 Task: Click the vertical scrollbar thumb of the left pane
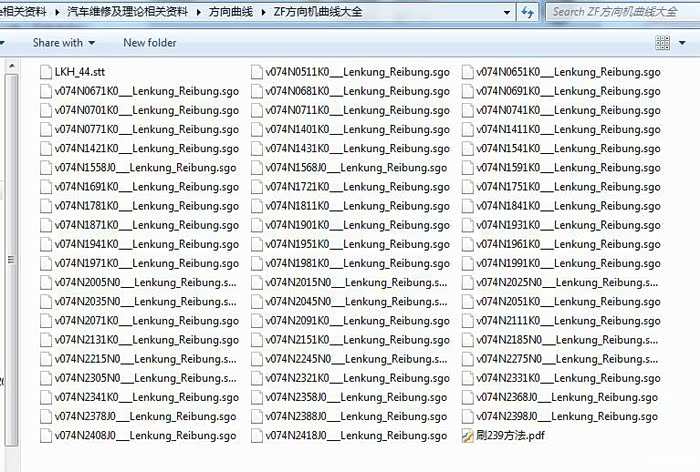point(12,260)
